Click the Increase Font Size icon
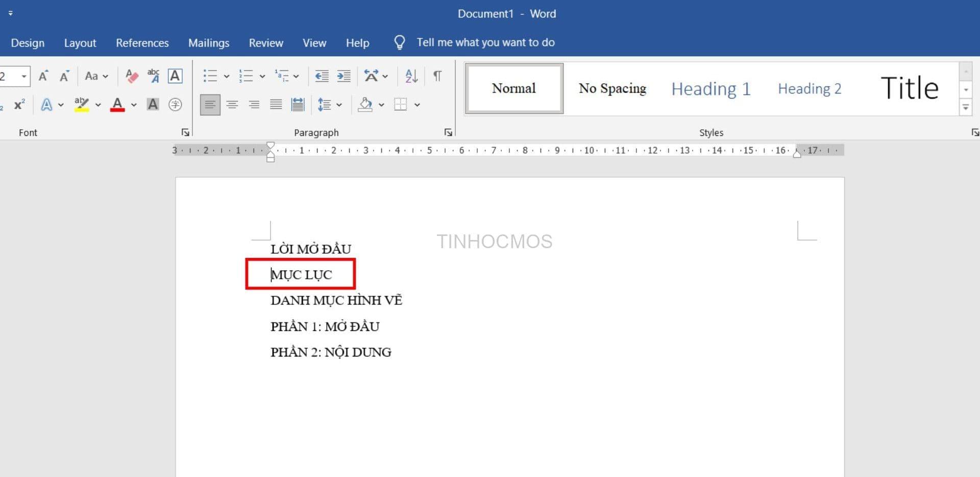Screen dimensions: 980x477 click(x=43, y=76)
